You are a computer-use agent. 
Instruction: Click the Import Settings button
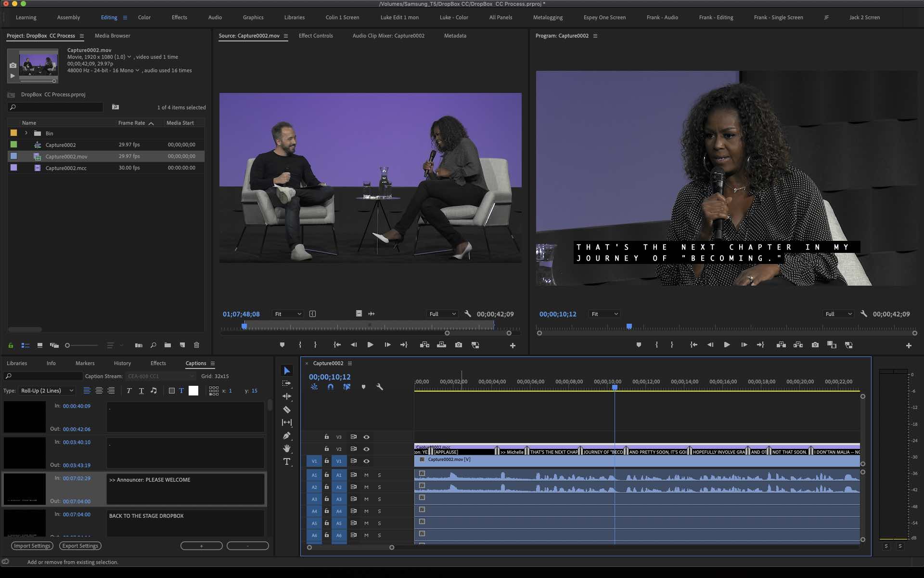coord(32,546)
